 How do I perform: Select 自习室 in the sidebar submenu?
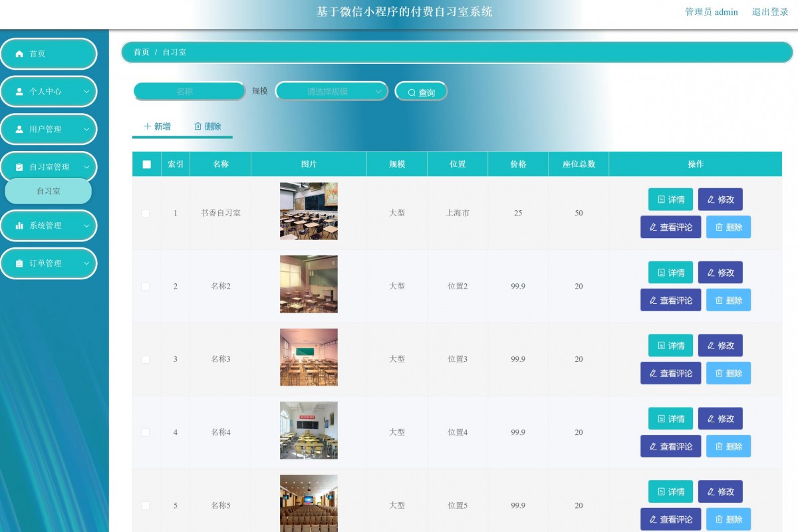pyautogui.click(x=48, y=191)
